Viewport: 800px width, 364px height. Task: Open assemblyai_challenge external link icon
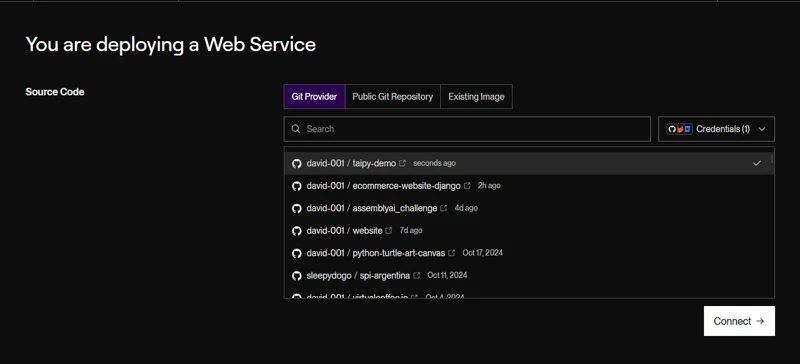444,208
